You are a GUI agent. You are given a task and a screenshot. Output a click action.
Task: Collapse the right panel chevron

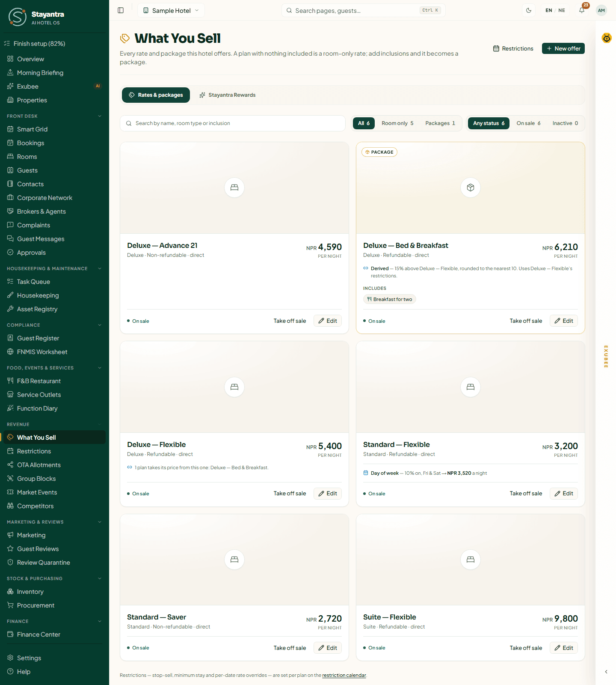click(606, 672)
